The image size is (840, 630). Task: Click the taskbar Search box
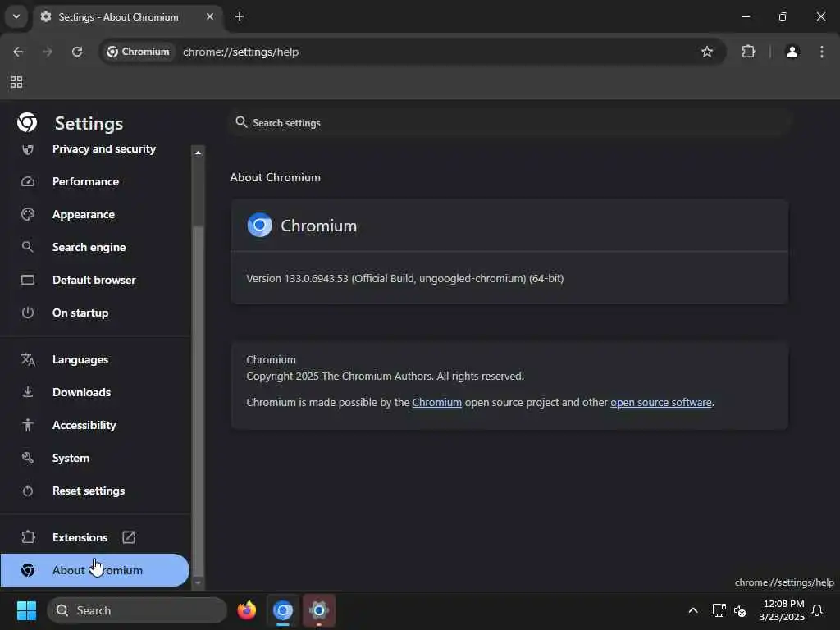[x=137, y=610]
